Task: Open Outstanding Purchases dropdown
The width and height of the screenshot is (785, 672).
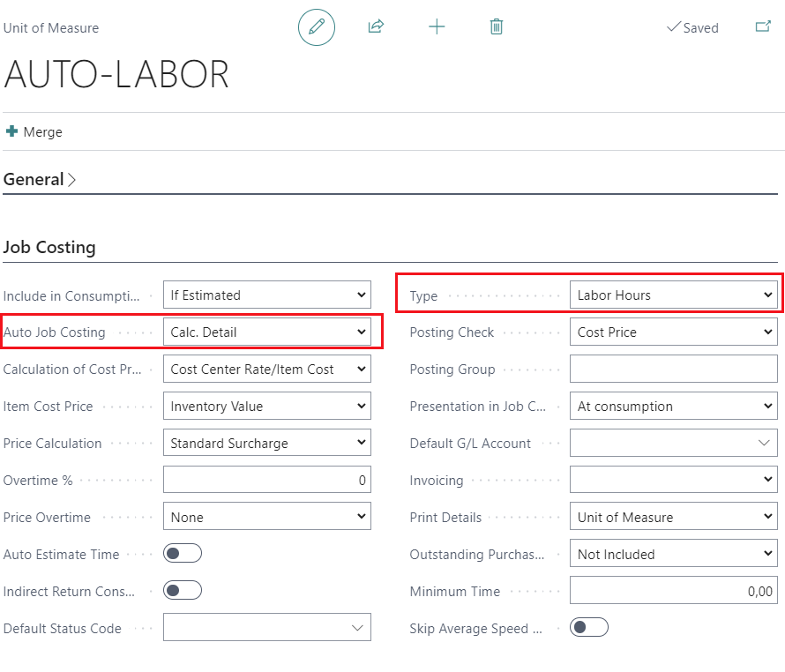Action: (673, 553)
